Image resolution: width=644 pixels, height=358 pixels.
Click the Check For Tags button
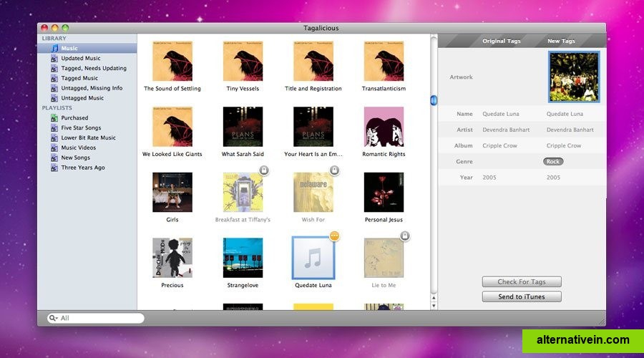point(522,281)
